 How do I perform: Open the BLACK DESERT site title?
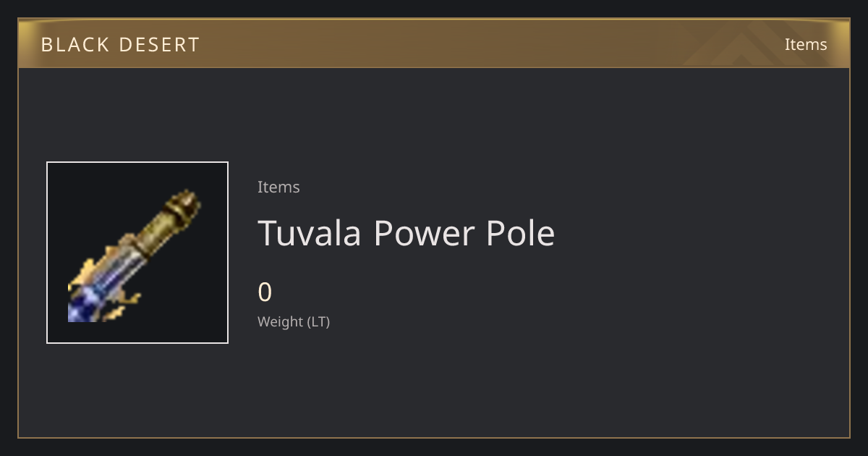tap(120, 45)
